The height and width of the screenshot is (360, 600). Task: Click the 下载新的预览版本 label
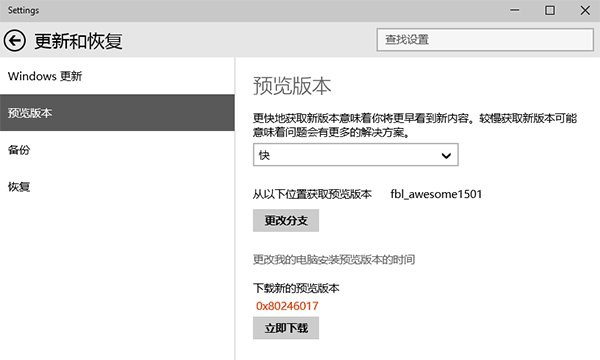coord(296,288)
